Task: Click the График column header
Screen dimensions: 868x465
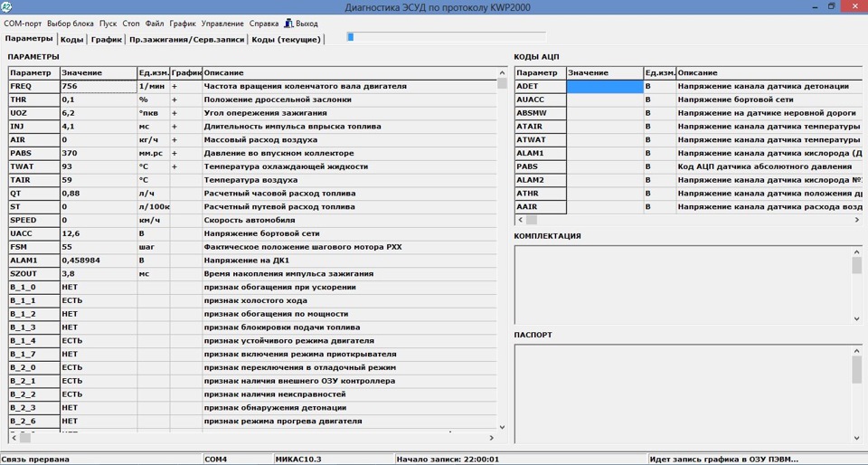Action: click(x=186, y=72)
